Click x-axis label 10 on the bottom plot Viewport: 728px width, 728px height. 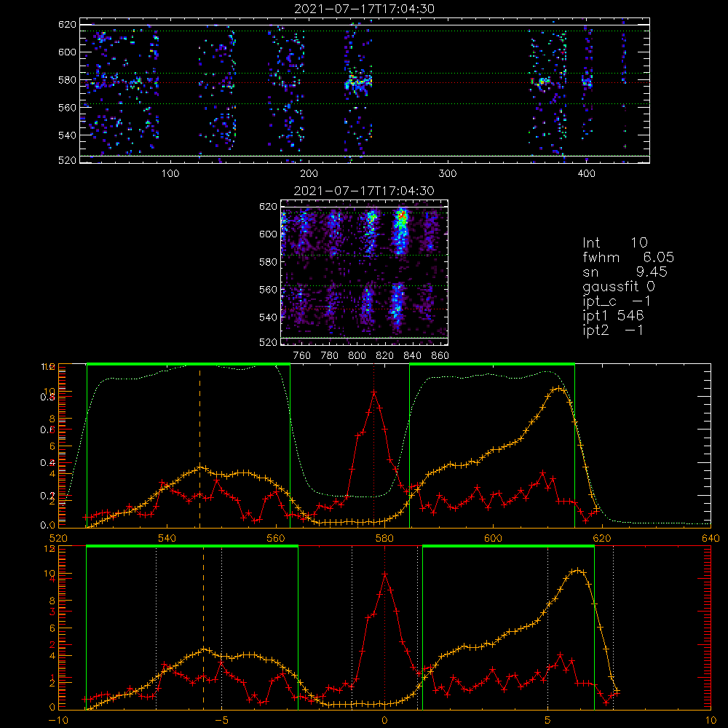pos(711,721)
